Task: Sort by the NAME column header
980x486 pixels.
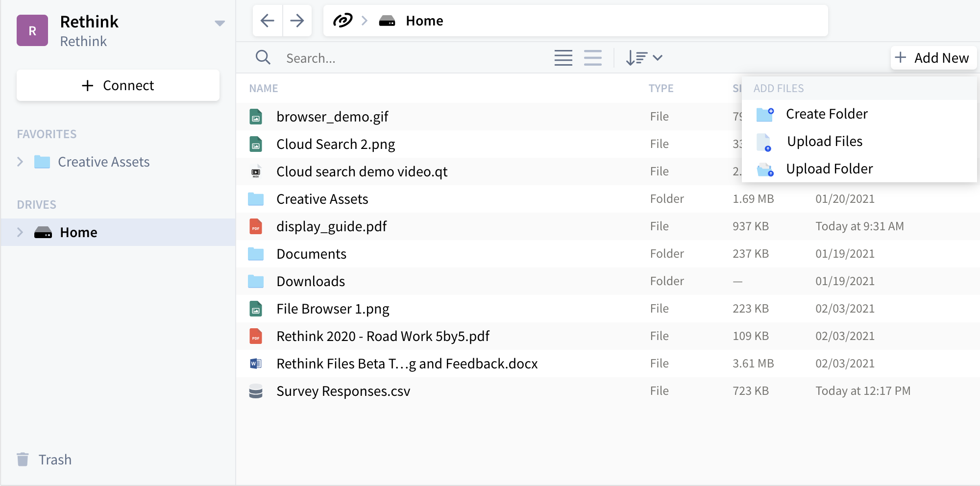Action: (264, 88)
